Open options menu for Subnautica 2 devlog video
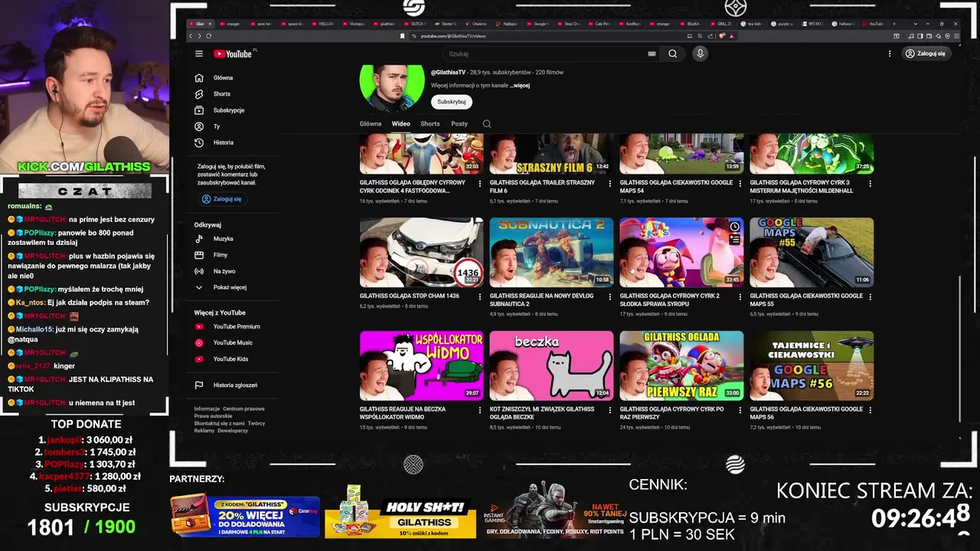 [x=610, y=297]
